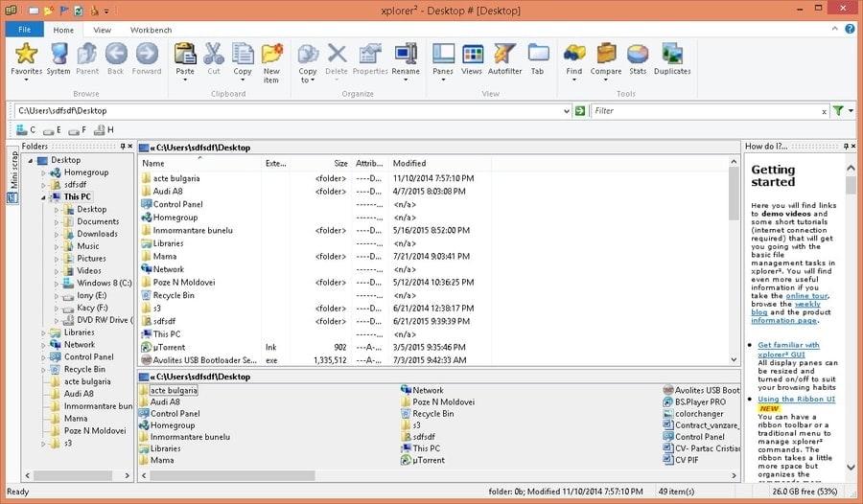Collapse the This PC tree node
Viewport: 863px width, 504px height.
(x=43, y=197)
